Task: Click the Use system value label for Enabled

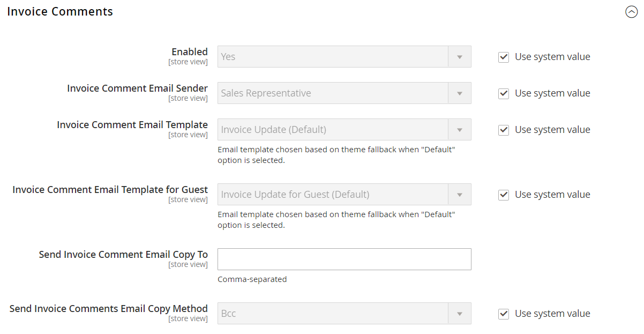Action: point(552,57)
